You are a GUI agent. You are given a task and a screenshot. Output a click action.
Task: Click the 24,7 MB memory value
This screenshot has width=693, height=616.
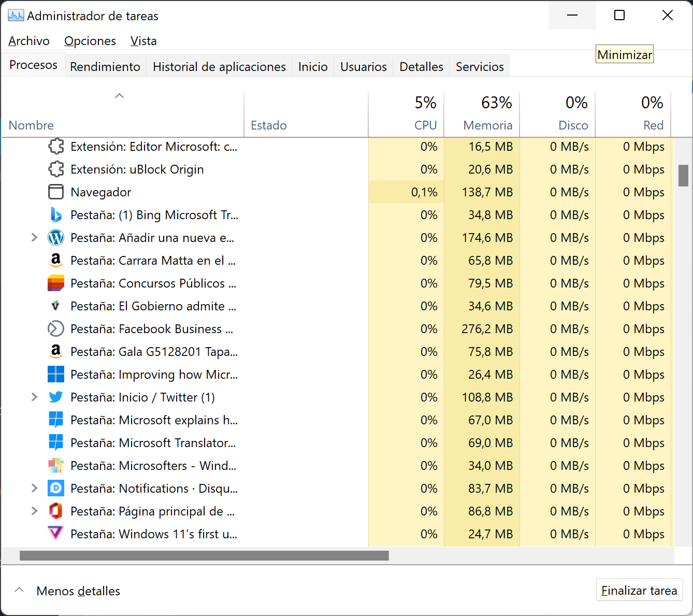coord(490,534)
